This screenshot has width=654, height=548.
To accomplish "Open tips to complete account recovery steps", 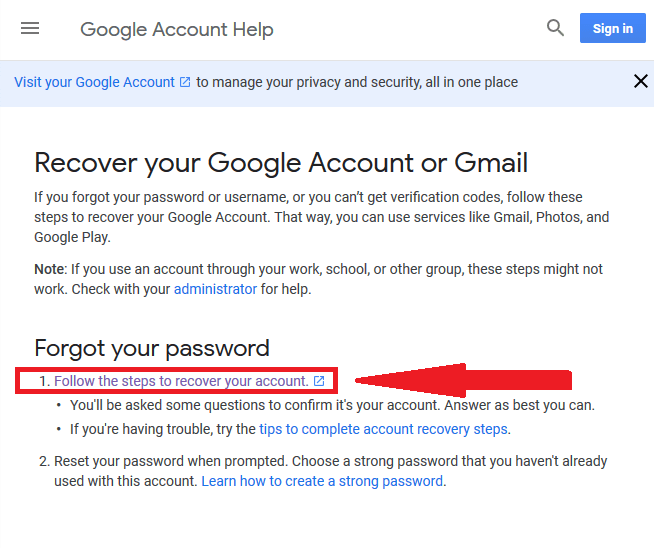I will tap(383, 429).
